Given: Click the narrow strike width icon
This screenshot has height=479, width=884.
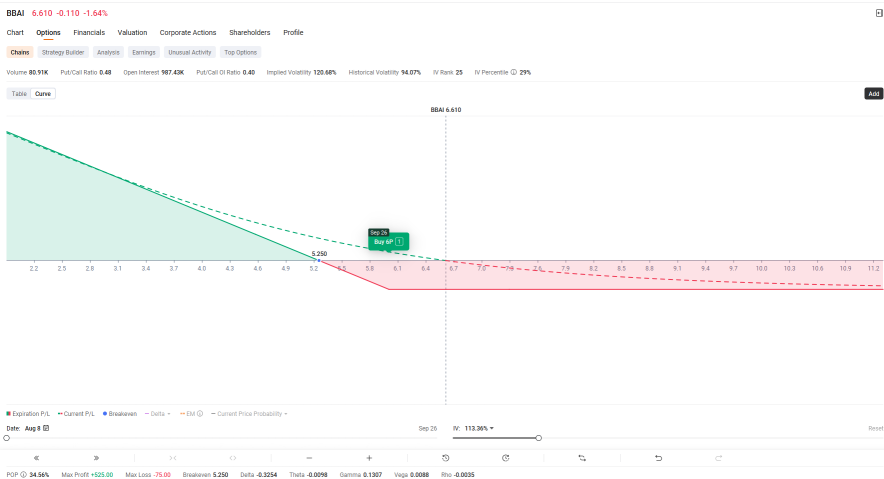Looking at the screenshot, I should point(173,458).
